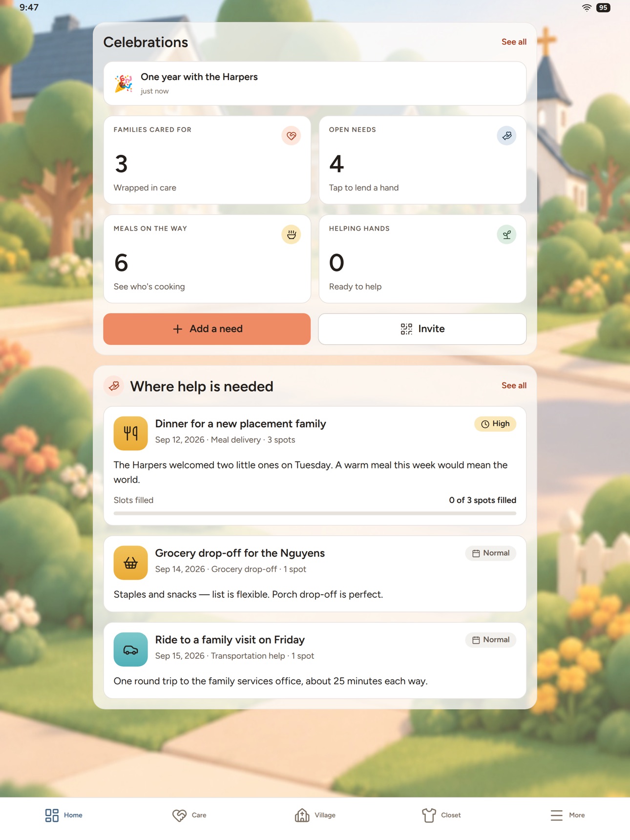
Task: Tap the Wrapped in care text
Action: coord(145,188)
